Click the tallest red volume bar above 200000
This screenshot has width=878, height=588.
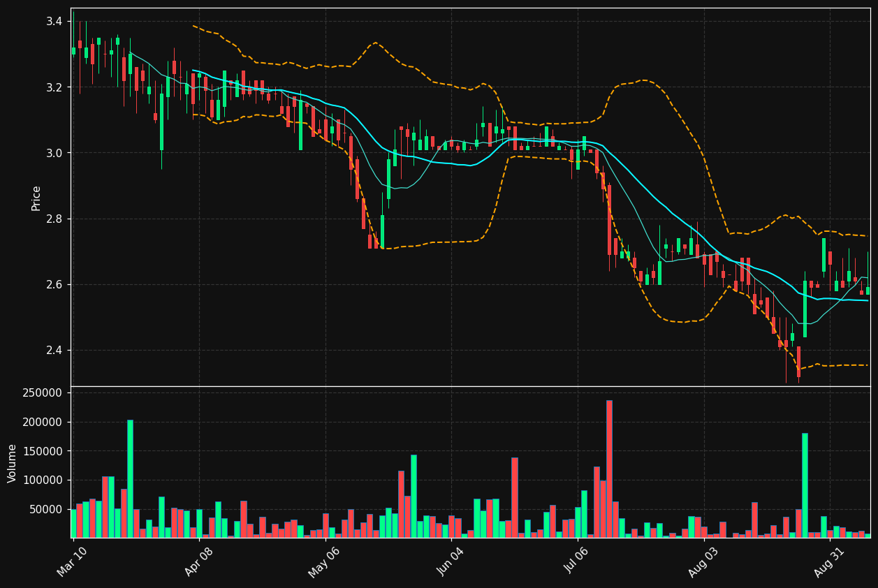[609, 469]
